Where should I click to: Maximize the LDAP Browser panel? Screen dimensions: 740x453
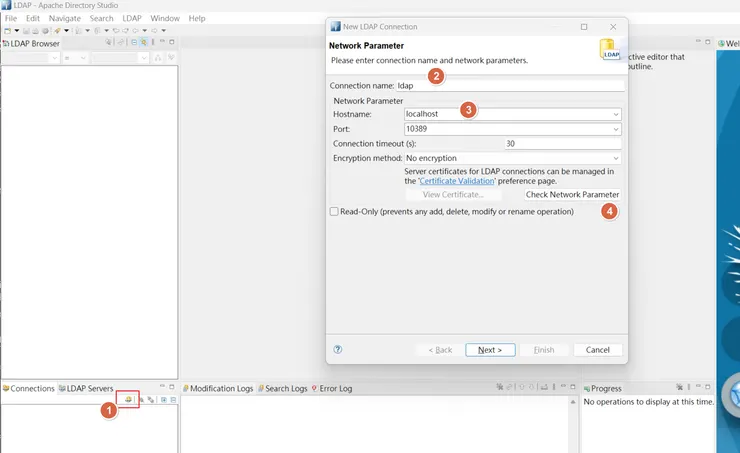[172, 42]
